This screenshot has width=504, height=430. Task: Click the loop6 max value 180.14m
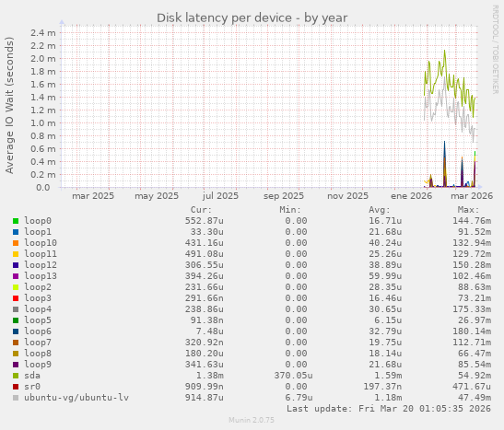tap(472, 331)
